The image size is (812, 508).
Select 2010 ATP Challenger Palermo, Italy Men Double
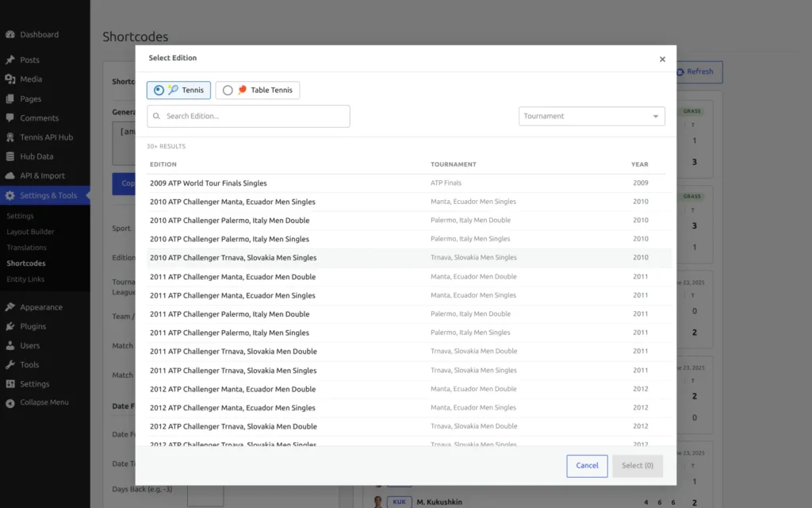pos(409,221)
